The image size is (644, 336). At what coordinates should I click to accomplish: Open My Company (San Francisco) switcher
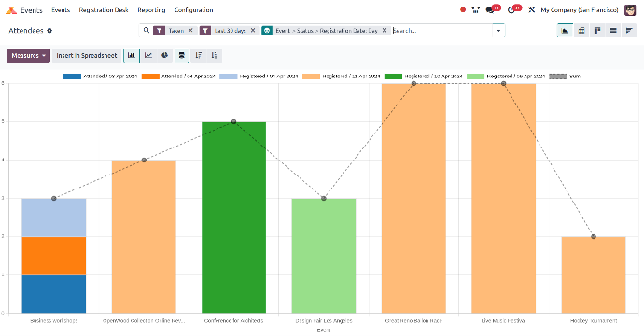coord(580,10)
